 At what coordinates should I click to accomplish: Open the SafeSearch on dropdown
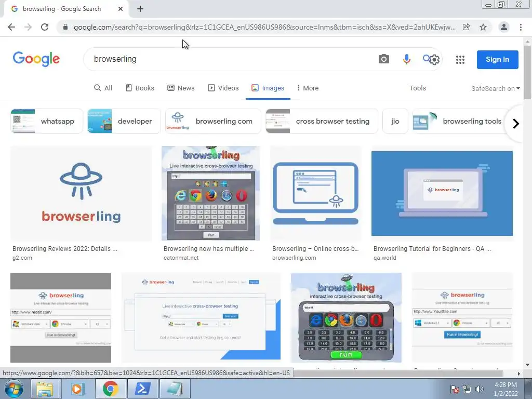(x=495, y=88)
